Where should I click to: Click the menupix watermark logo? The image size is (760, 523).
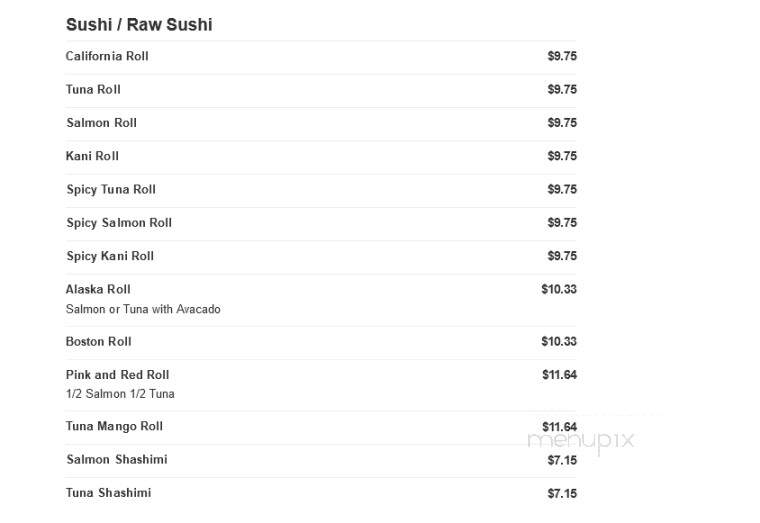[581, 441]
